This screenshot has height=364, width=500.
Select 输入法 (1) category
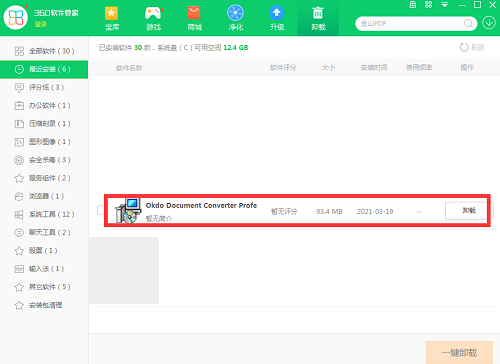point(44,269)
